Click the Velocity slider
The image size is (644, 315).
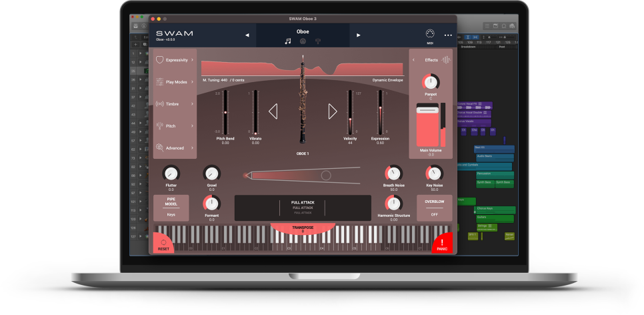[350, 112]
